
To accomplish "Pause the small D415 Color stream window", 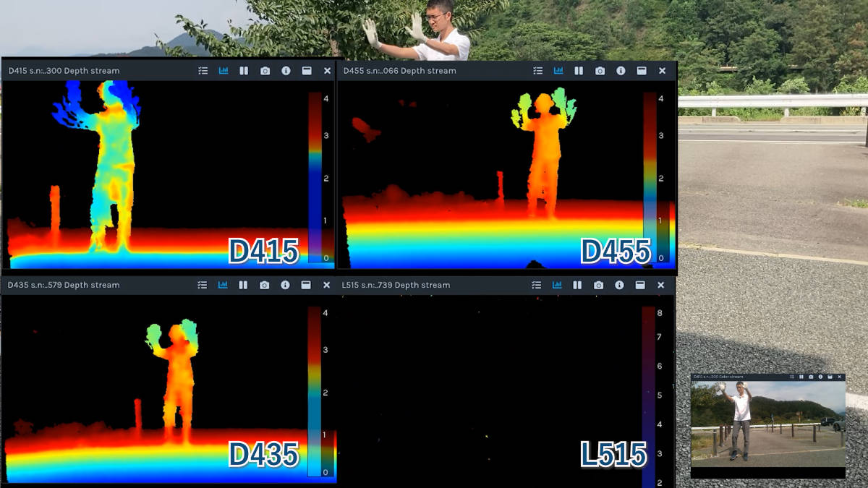I will click(x=801, y=377).
